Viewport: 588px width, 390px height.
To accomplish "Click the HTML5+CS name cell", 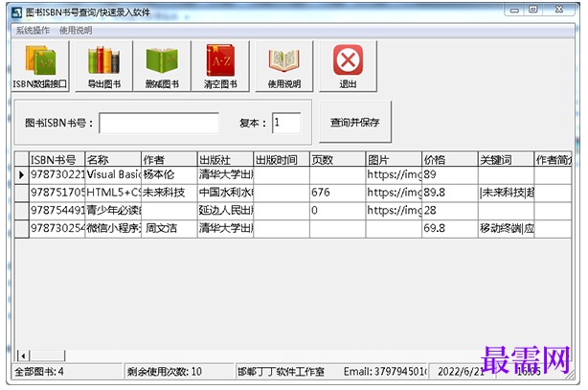I will pyautogui.click(x=113, y=193).
